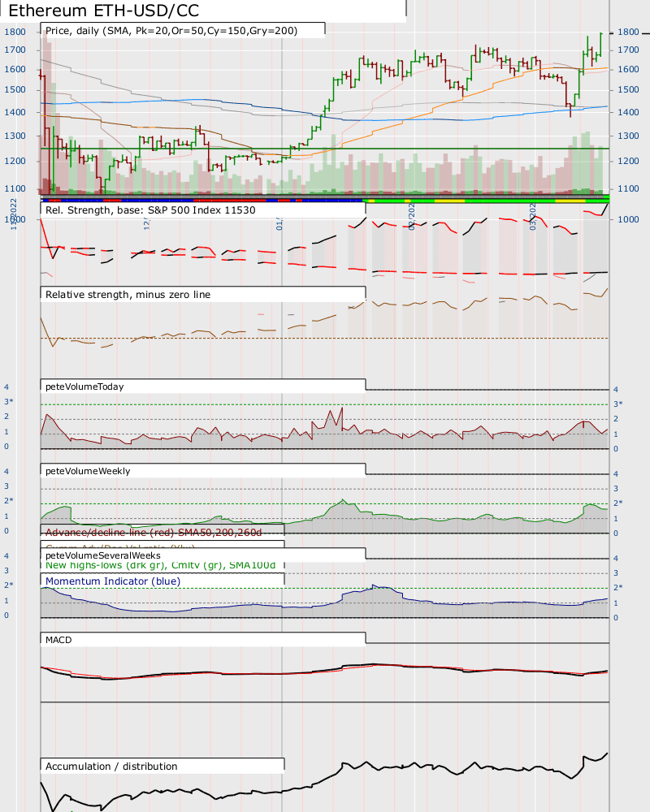The width and height of the screenshot is (650, 812).
Task: Click 1600 on the left price axis
Action: coord(15,69)
